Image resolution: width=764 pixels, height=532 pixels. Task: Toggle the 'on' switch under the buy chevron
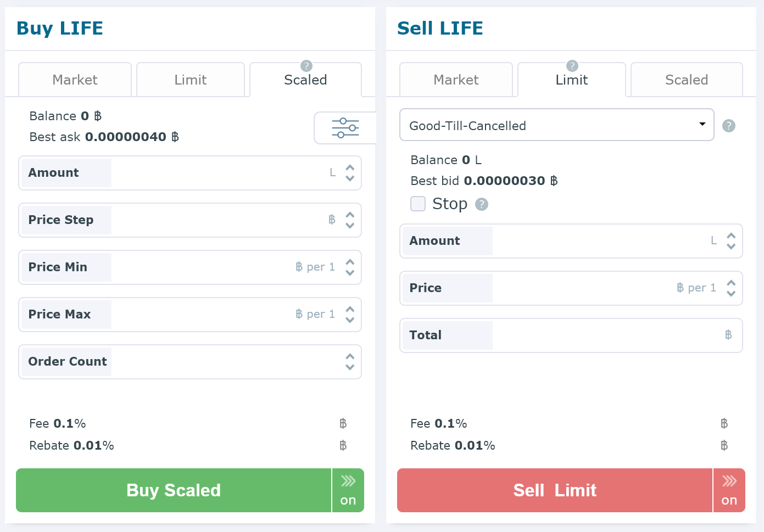point(348,500)
